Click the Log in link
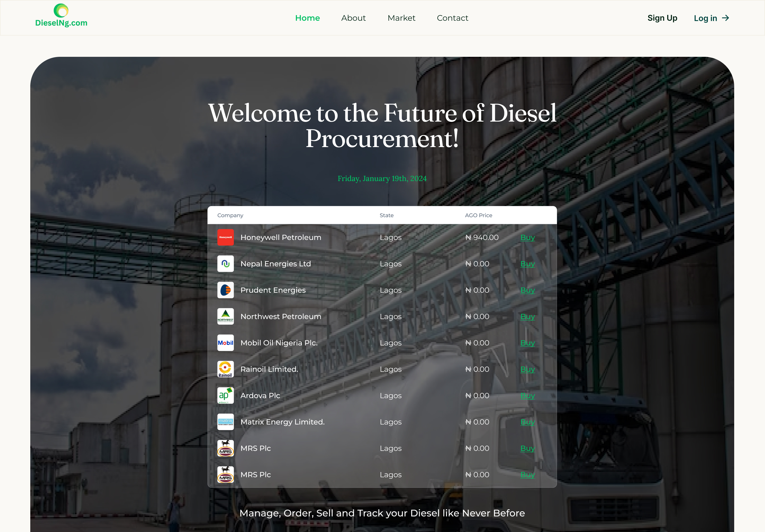This screenshot has height=532, width=765. [705, 18]
